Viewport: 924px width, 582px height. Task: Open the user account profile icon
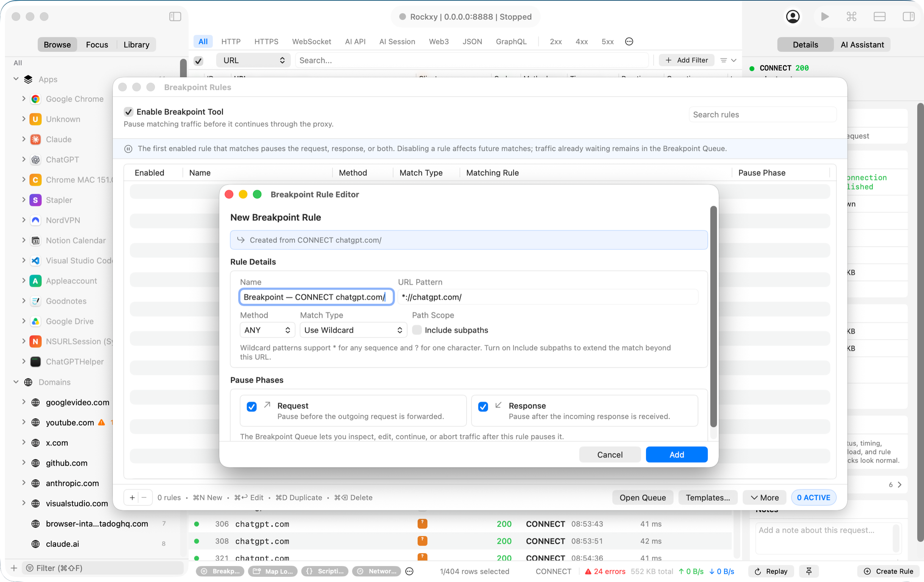793,17
